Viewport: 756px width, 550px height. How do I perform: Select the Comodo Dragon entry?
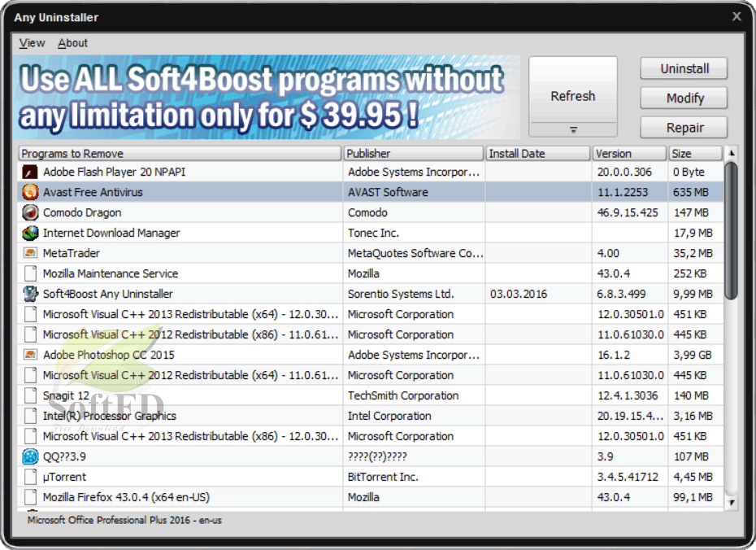click(371, 212)
